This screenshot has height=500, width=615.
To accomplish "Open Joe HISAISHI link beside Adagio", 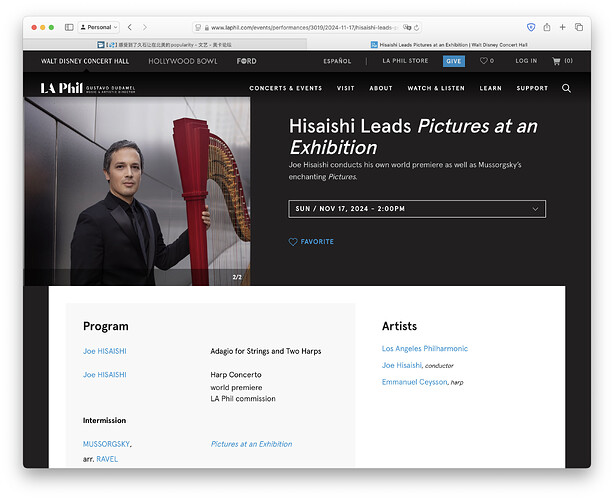I will click(x=105, y=351).
